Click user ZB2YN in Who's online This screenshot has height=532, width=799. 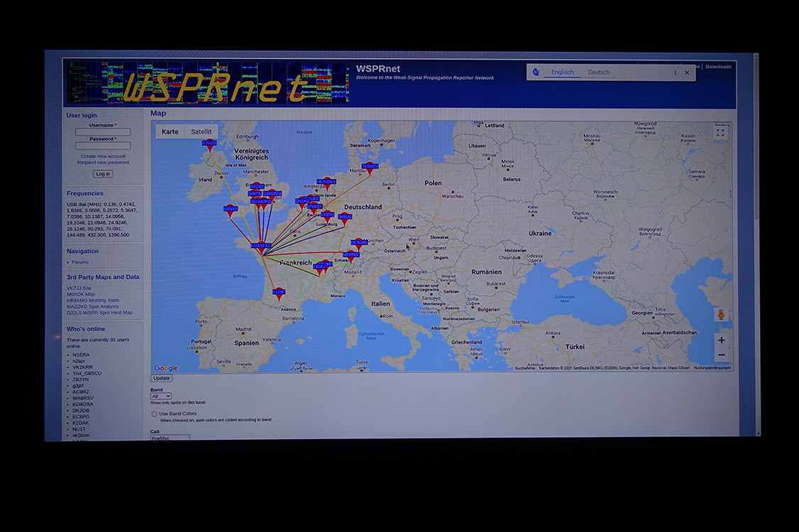click(x=80, y=379)
